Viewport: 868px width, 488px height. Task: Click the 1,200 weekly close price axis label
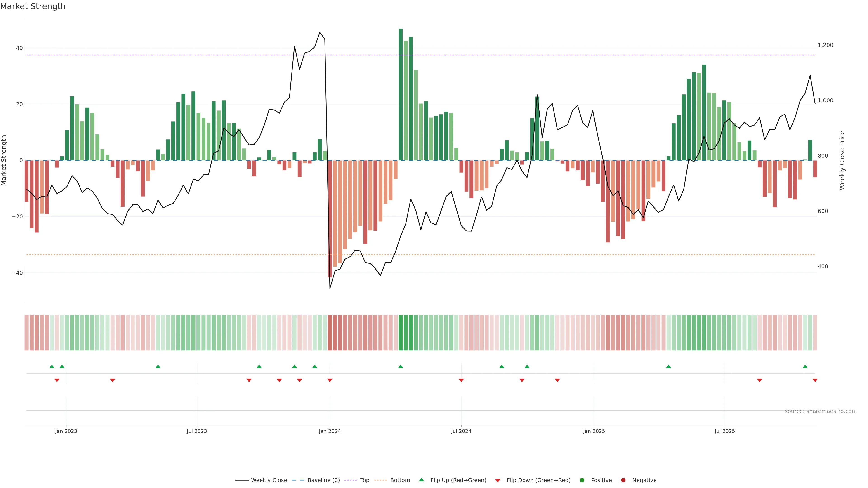click(x=825, y=45)
